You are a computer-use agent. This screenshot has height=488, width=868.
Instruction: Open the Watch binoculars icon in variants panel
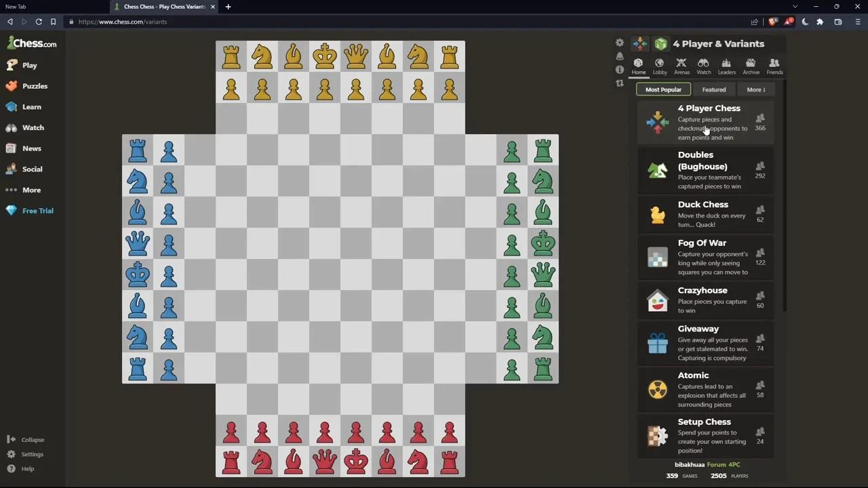[x=704, y=66]
